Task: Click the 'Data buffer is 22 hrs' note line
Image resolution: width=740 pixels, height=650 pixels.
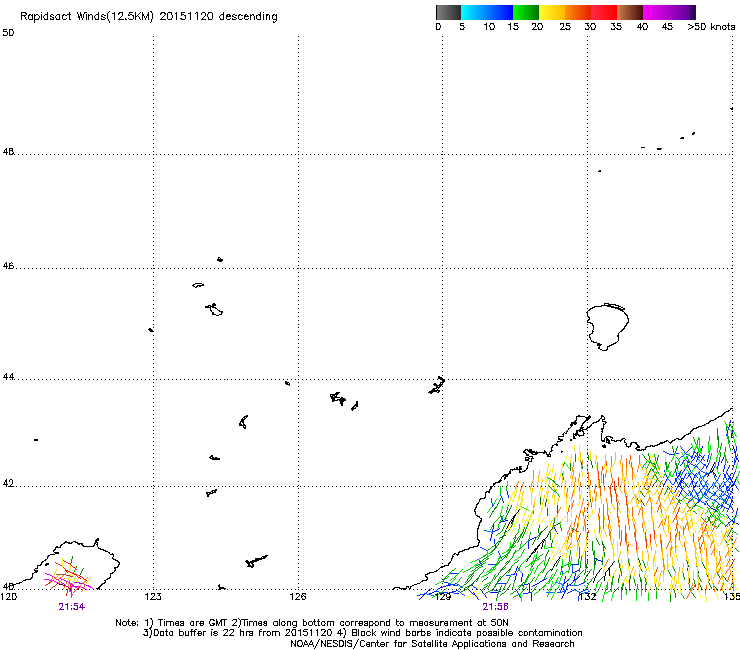Action: (x=362, y=633)
